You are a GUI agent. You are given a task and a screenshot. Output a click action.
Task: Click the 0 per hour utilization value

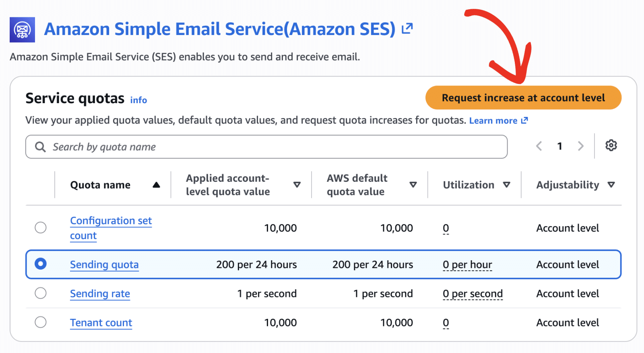[467, 265]
